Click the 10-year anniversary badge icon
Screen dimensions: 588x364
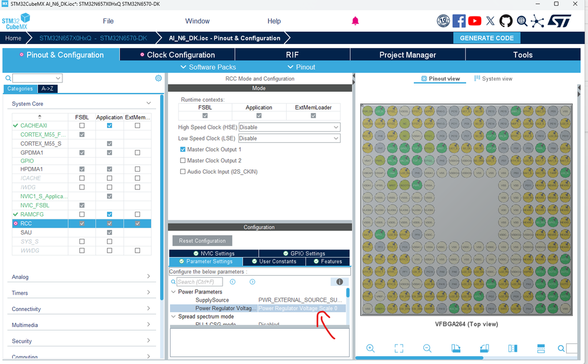pos(443,21)
